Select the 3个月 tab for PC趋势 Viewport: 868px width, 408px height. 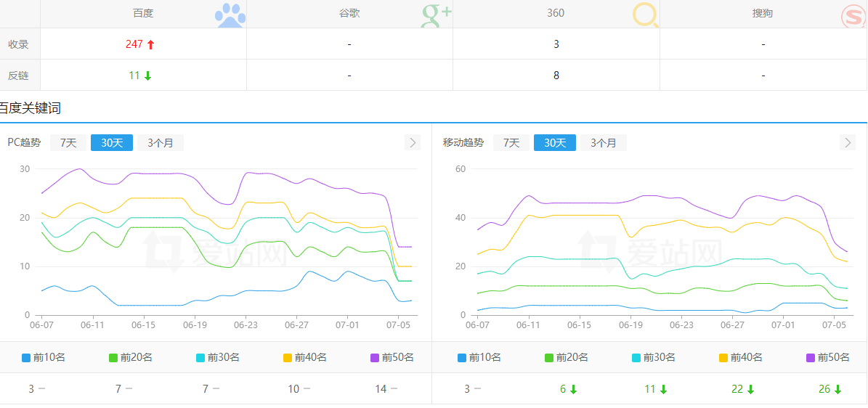pyautogui.click(x=161, y=143)
